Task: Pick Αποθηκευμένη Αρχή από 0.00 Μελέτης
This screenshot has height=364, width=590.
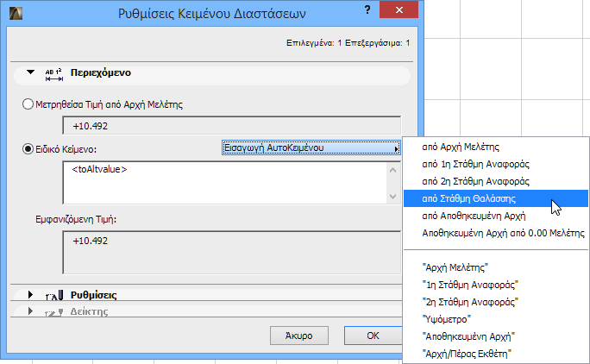Action: coord(496,233)
